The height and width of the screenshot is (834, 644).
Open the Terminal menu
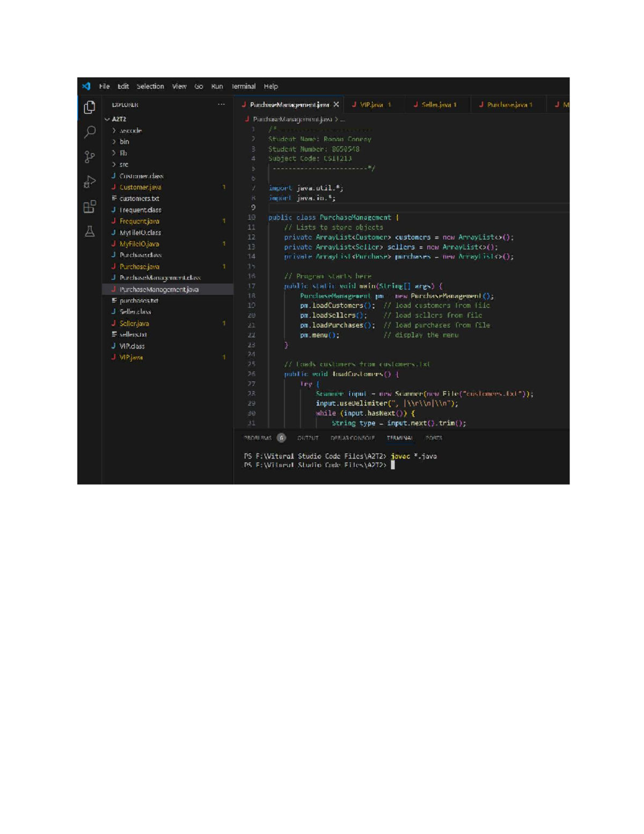pyautogui.click(x=244, y=86)
